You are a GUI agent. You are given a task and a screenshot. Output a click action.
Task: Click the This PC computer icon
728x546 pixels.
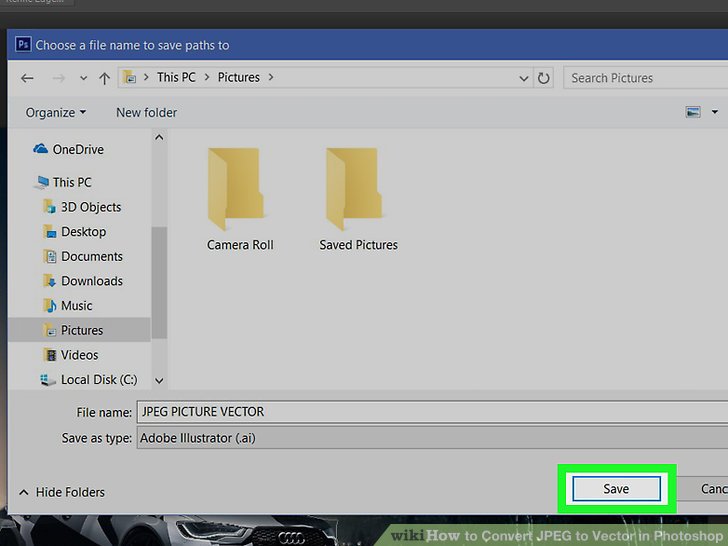[42, 182]
